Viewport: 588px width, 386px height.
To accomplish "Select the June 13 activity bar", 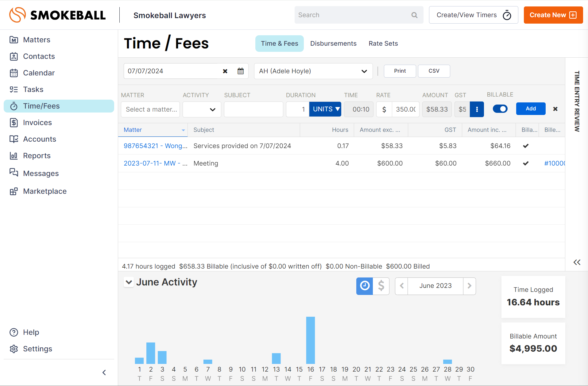I will click(276, 358).
